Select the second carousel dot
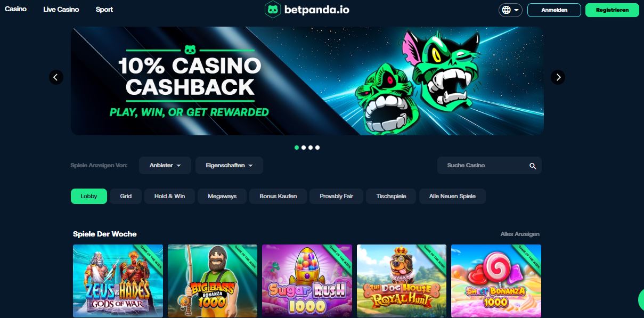The height and width of the screenshot is (318, 644). (304, 148)
